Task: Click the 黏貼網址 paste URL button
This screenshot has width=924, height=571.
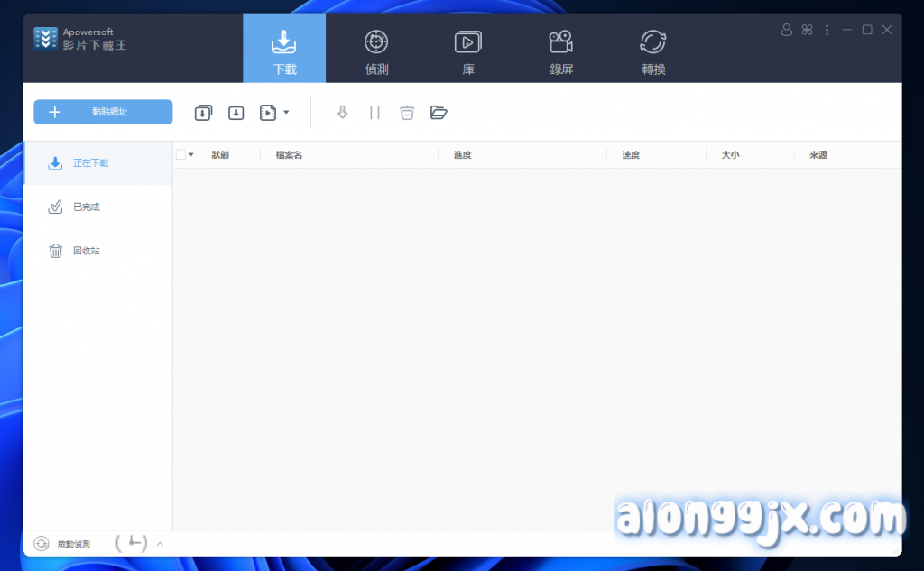Action: click(103, 112)
